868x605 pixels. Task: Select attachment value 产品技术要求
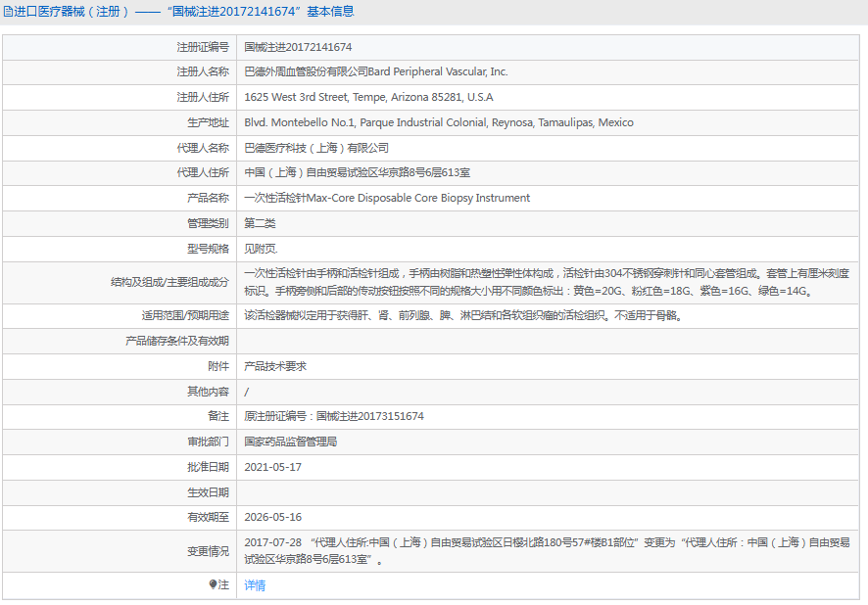point(275,366)
